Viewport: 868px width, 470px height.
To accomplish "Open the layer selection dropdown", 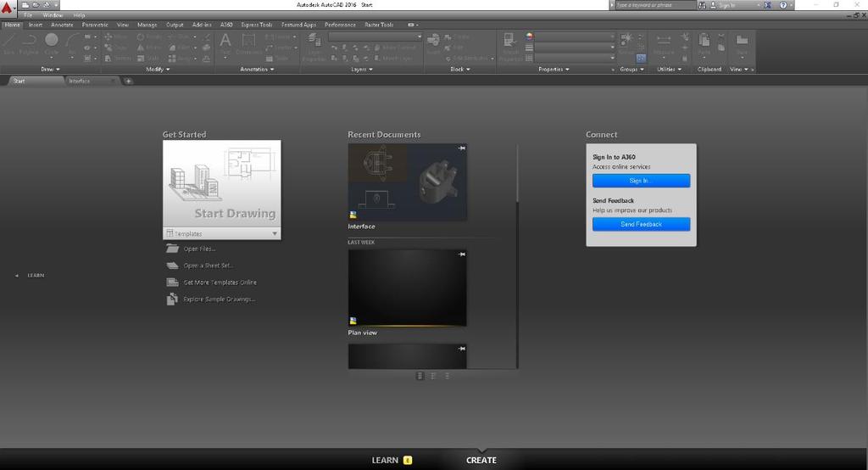I will click(375, 36).
